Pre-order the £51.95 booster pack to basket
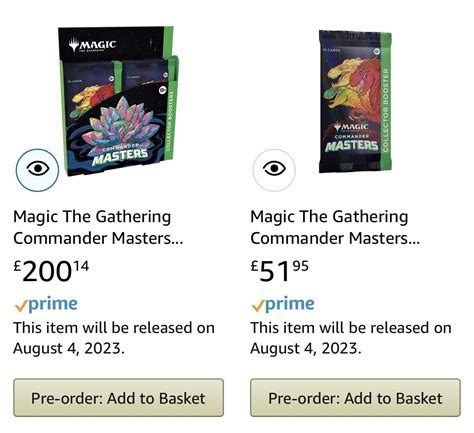 click(355, 398)
